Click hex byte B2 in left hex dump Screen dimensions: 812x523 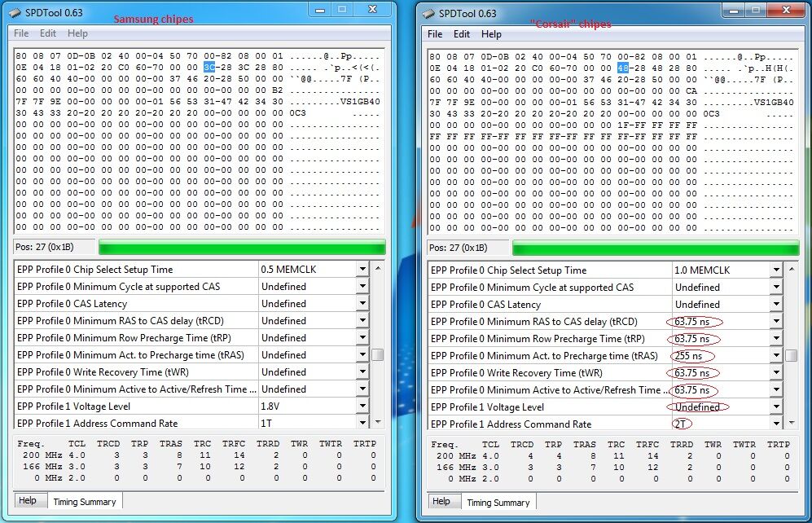pyautogui.click(x=277, y=90)
